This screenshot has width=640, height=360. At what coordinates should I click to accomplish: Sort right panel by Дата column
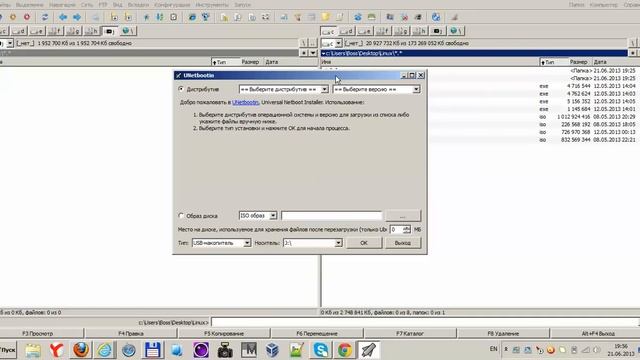600,62
